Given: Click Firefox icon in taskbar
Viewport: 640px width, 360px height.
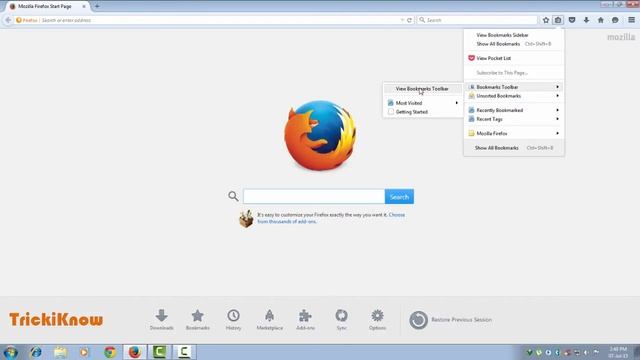Looking at the screenshot, I should coord(135,352).
